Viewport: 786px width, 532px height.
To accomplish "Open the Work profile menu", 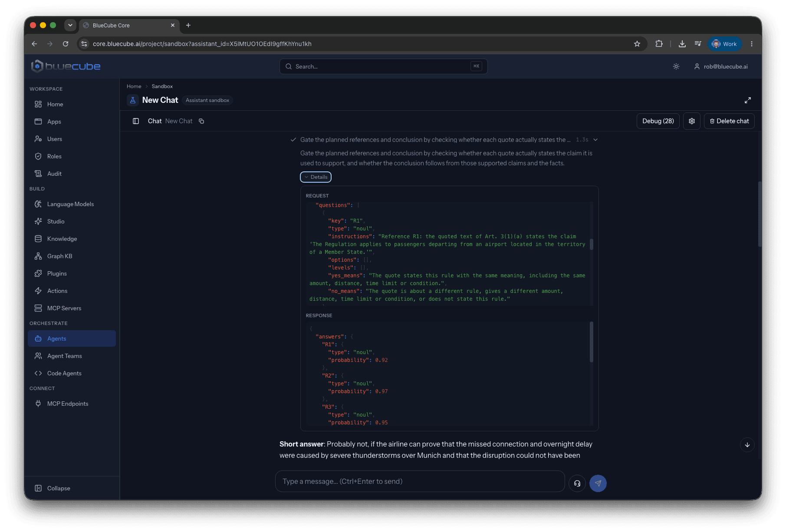I will pos(725,44).
